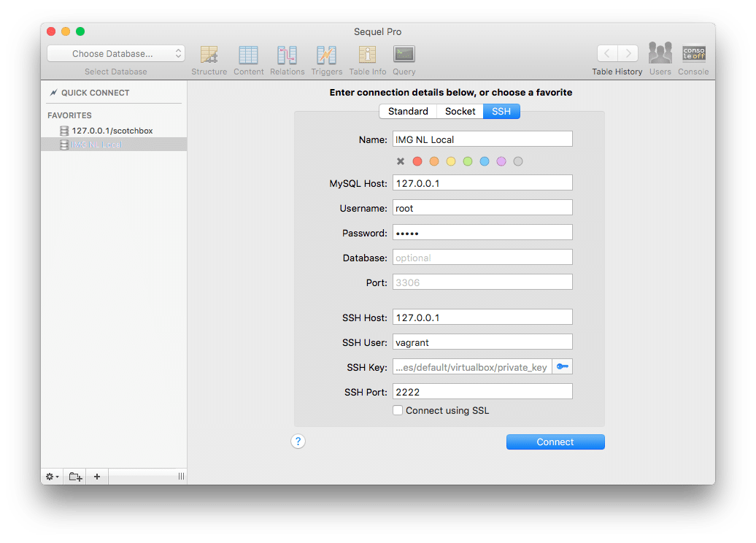This screenshot has height=543, width=756.
Task: Click the Database optional field
Action: 482,257
